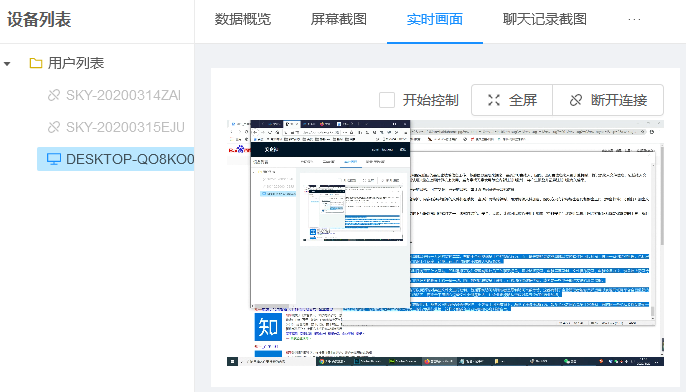Screen dimensions: 686x392
Task: Click the 用户列表 label
Action: [x=76, y=63]
